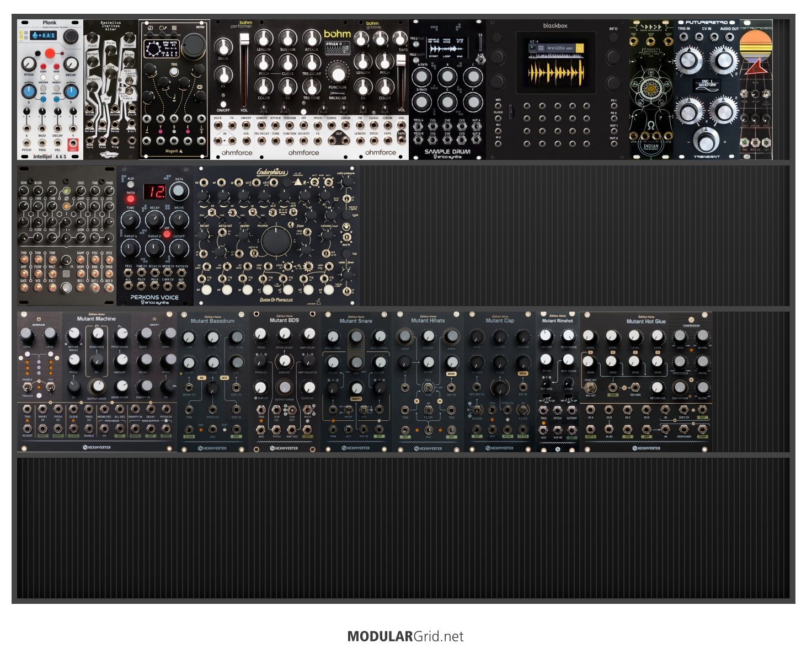The height and width of the screenshot is (648, 812).
Task: Click the Mutant Bassdrum module title
Action: point(212,320)
